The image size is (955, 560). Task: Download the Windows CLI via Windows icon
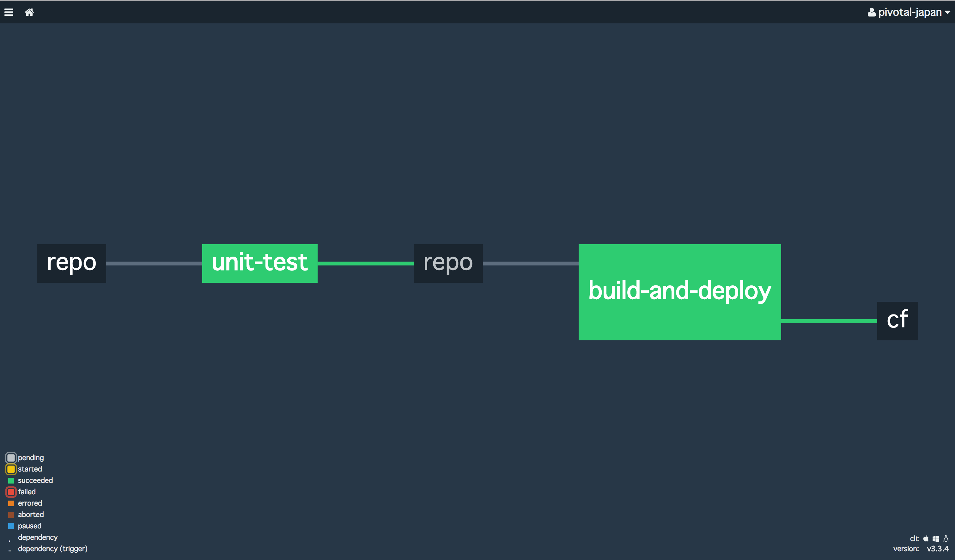(x=936, y=539)
